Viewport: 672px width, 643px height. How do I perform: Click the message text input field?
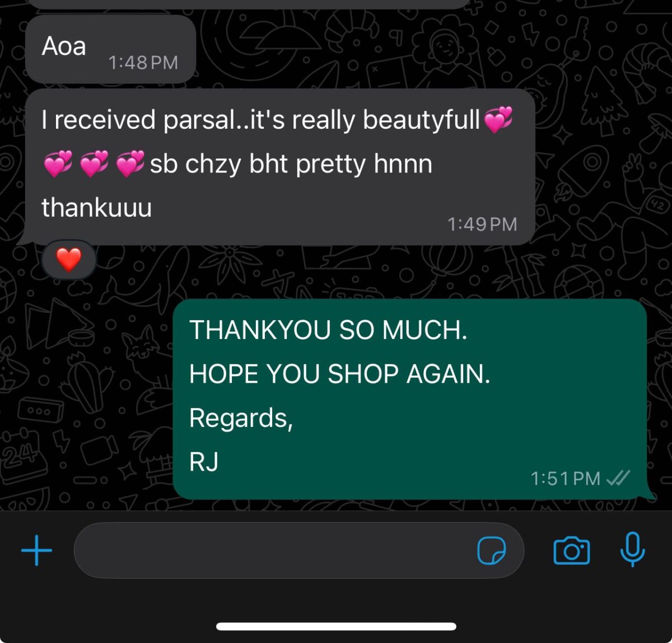(298, 551)
